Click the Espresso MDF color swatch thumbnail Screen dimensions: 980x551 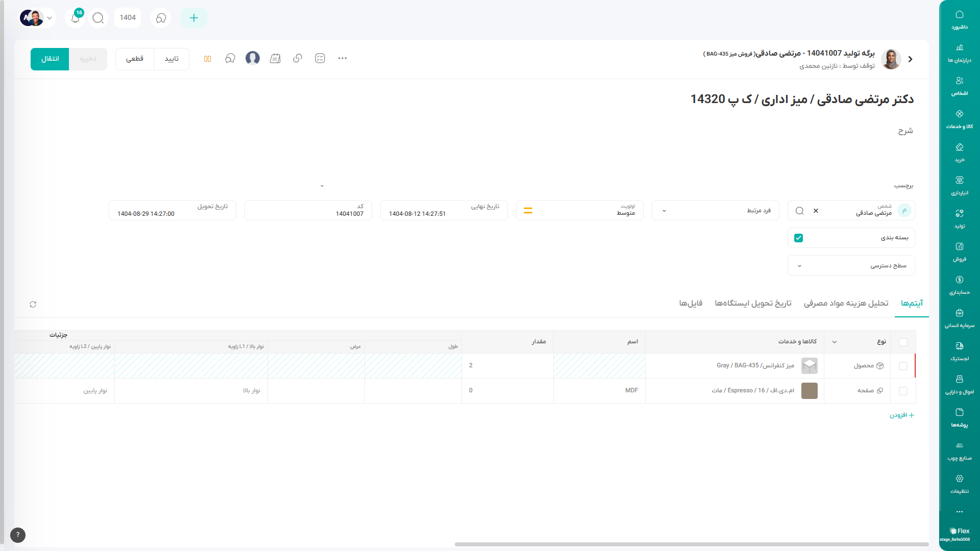809,391
